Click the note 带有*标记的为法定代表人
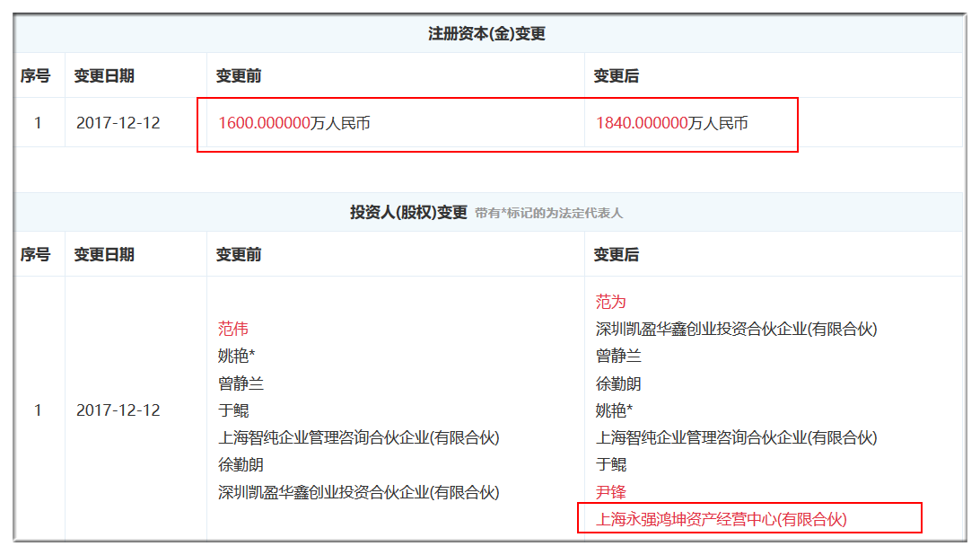 pyautogui.click(x=548, y=214)
